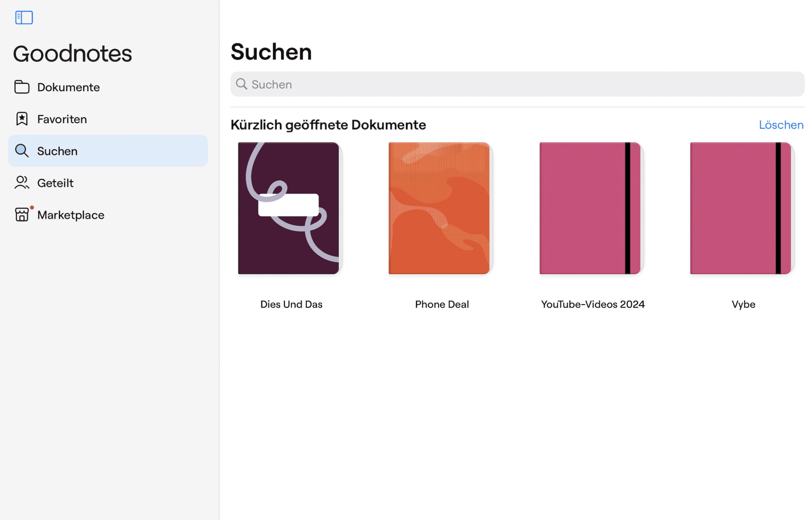Open the Favoriten section

click(x=108, y=119)
